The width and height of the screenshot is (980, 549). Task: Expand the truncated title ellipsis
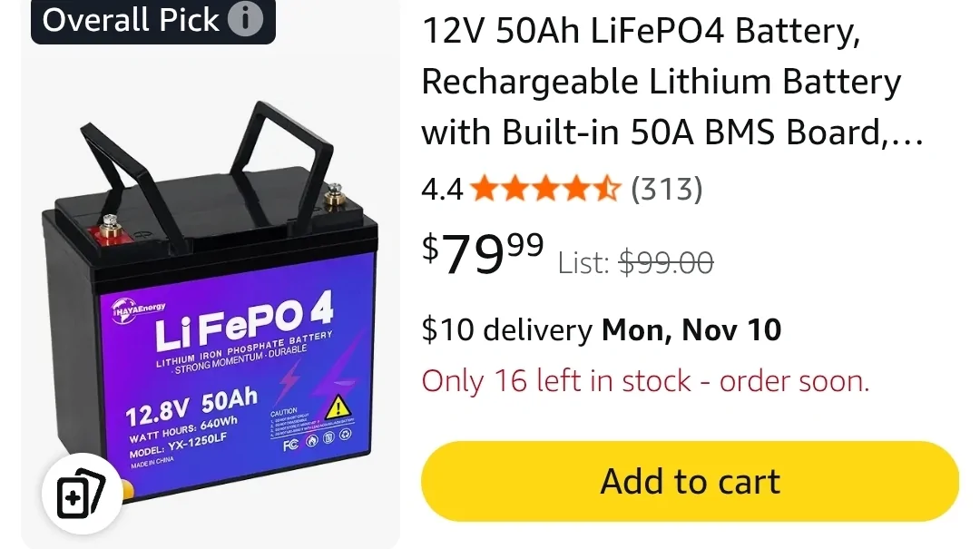pos(905,134)
